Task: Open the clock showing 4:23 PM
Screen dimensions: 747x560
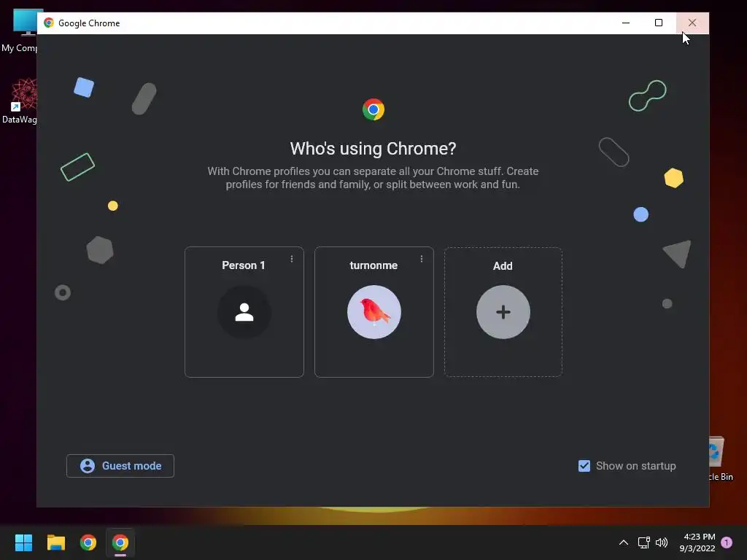Action: point(697,542)
